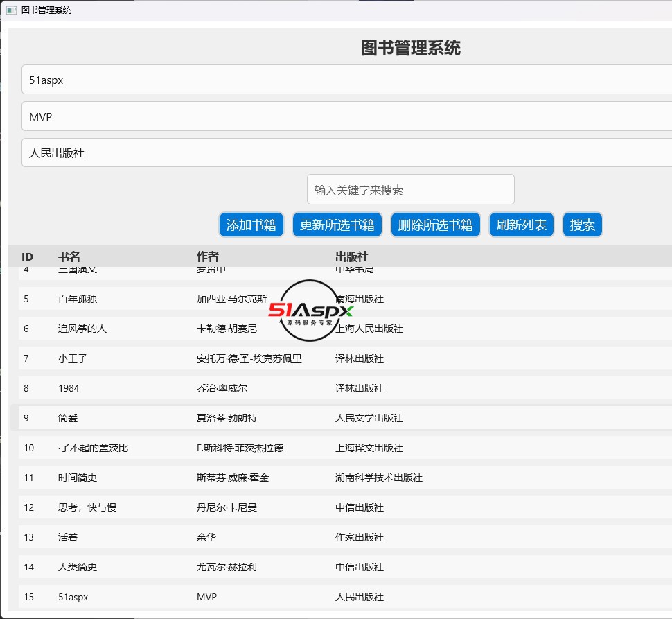The height and width of the screenshot is (619, 672).
Task: Click the 出版社 column header
Action: 352,256
